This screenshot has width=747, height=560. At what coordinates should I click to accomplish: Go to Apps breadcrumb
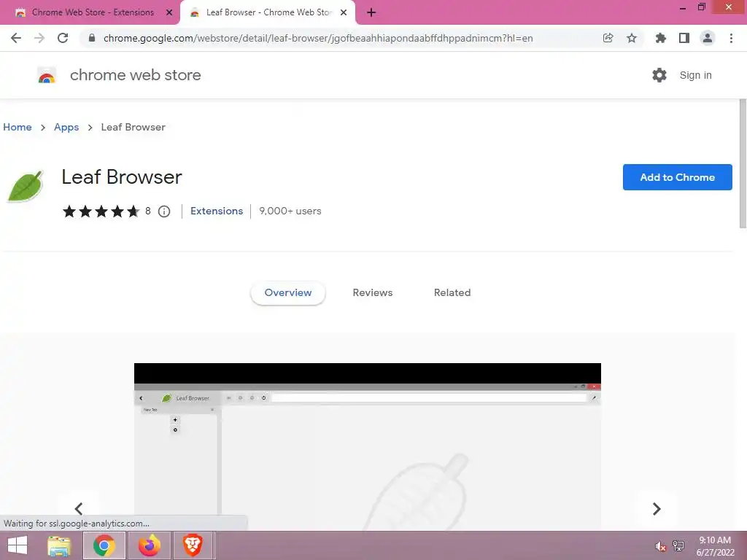tap(66, 127)
